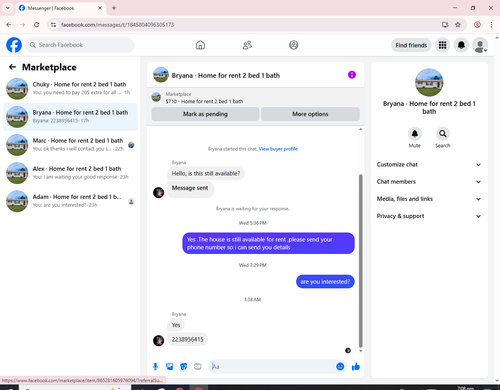Reload the page in browser toolbar
This screenshot has height=390, width=500.
click(x=37, y=25)
